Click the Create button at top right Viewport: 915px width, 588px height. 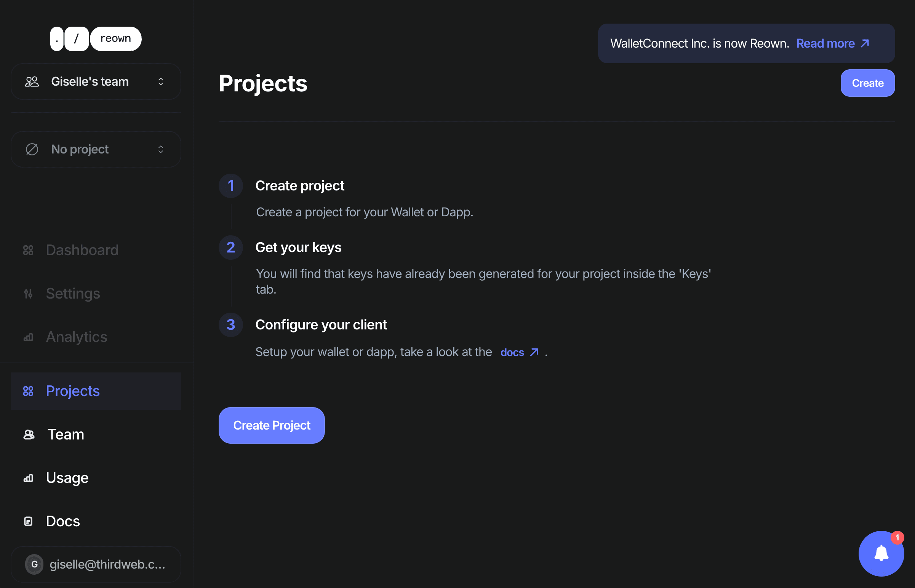point(867,83)
